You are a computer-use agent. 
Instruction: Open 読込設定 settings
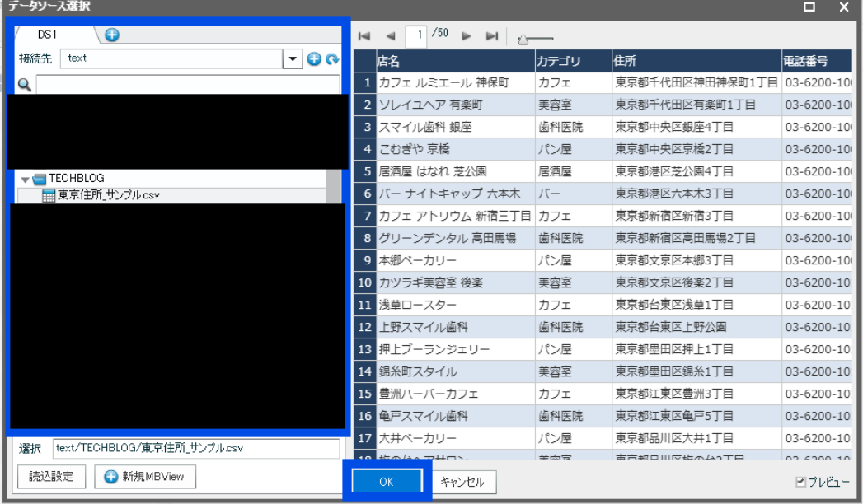pyautogui.click(x=52, y=476)
